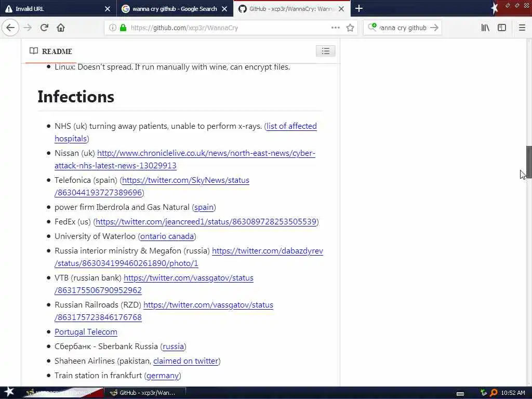This screenshot has height=399, width=532.
Task: Click the Infections heading
Action: pos(76,97)
